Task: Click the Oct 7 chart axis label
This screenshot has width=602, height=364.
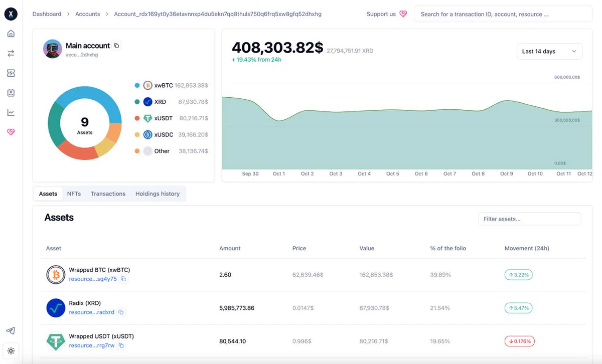Action: point(449,173)
